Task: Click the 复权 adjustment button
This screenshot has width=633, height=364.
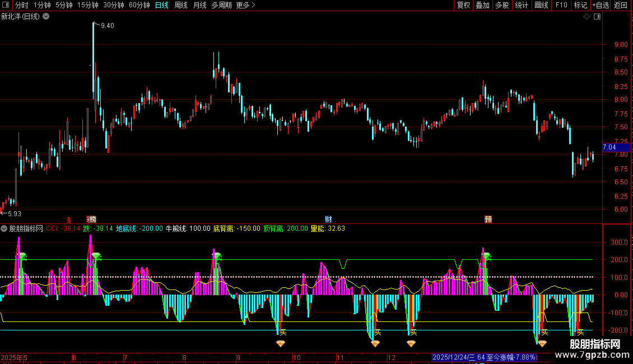Action: (463, 5)
